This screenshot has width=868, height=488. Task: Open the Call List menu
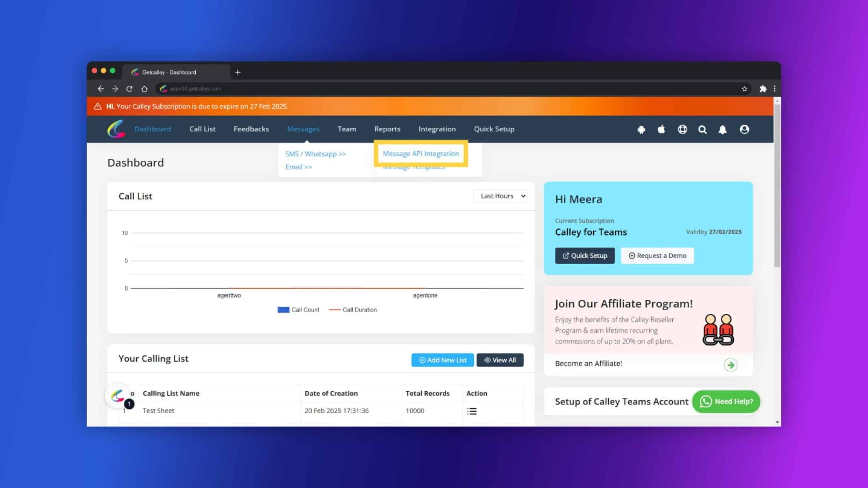click(202, 129)
